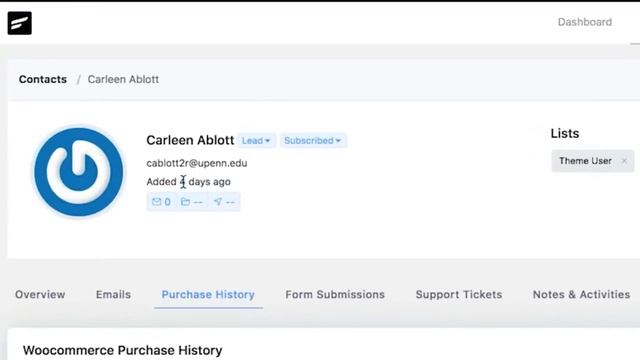Click the email cablott2r@upenn.edu
Viewport: 640px width, 360px height.
tap(197, 163)
